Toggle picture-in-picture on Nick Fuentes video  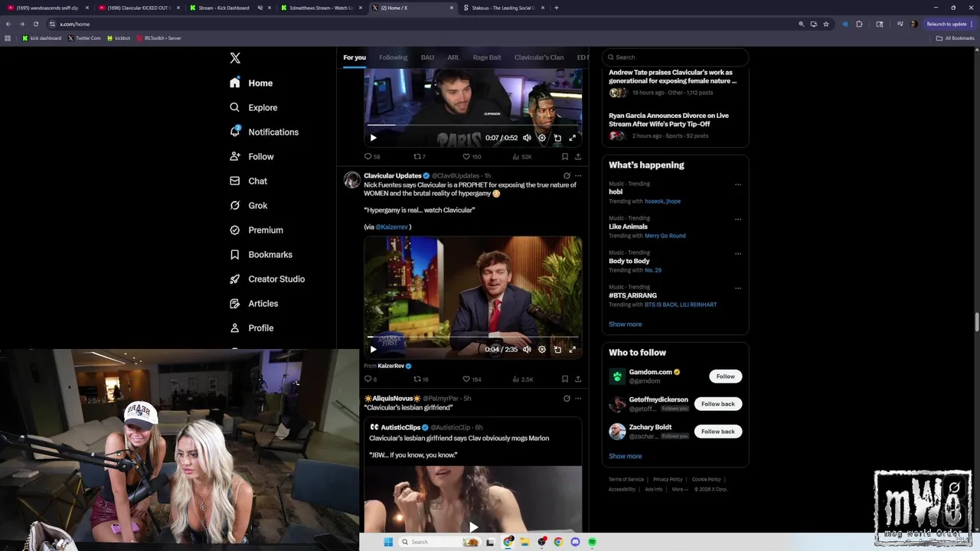click(x=557, y=349)
